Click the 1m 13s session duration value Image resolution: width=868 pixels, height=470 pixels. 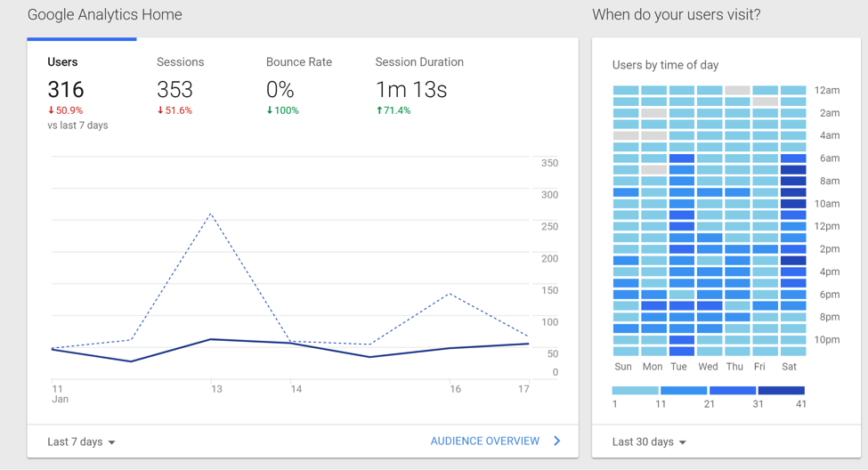pos(411,90)
